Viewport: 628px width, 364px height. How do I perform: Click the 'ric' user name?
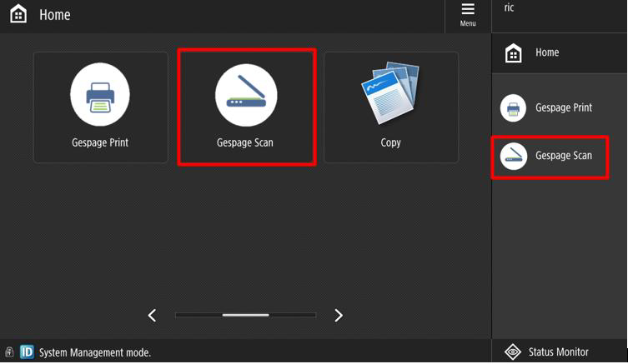[x=509, y=7]
